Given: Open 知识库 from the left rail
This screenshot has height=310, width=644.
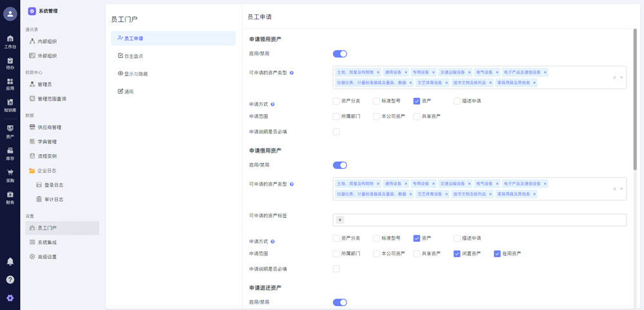Looking at the screenshot, I should 10,106.
